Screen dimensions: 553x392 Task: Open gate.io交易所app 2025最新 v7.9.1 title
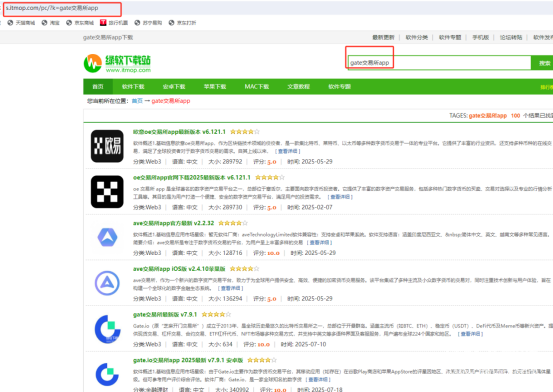click(188, 360)
